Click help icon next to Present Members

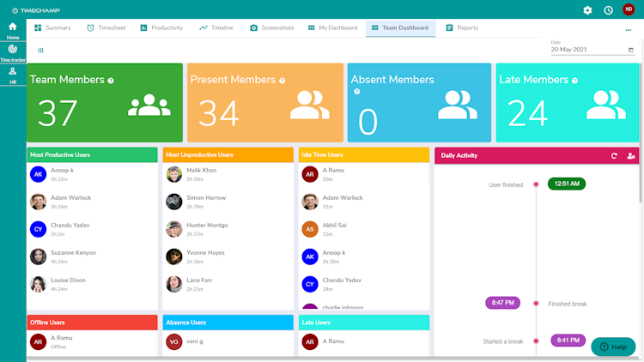283,81
